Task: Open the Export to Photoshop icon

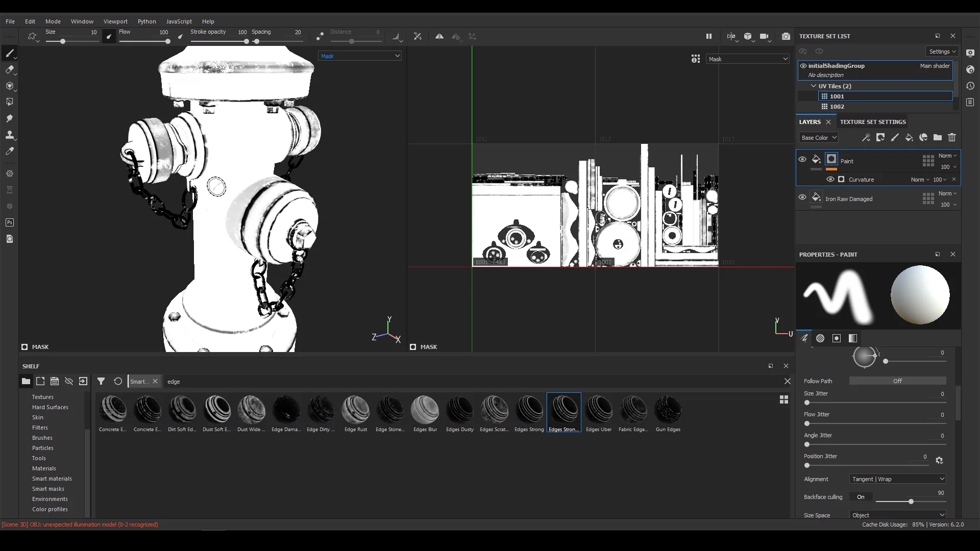Action: 10,222
